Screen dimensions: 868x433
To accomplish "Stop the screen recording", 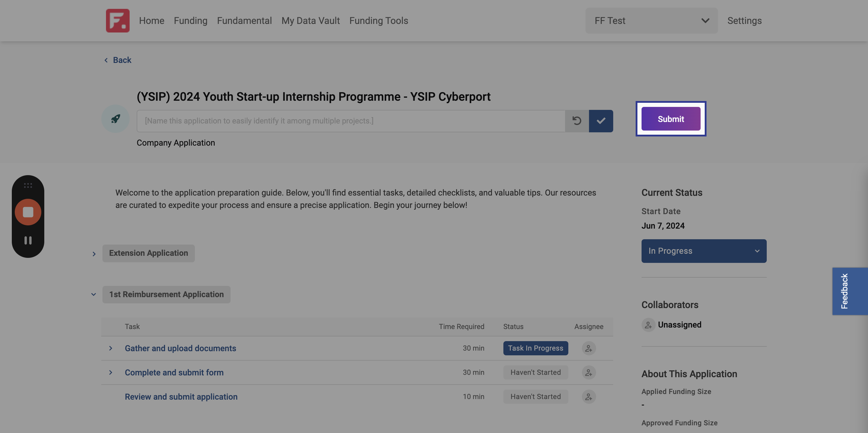I will pyautogui.click(x=28, y=212).
